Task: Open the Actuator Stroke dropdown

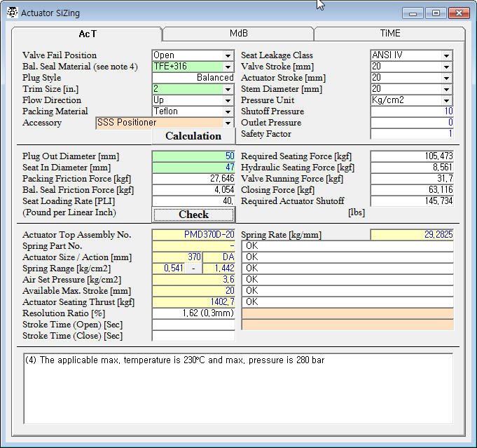Action: tap(446, 78)
